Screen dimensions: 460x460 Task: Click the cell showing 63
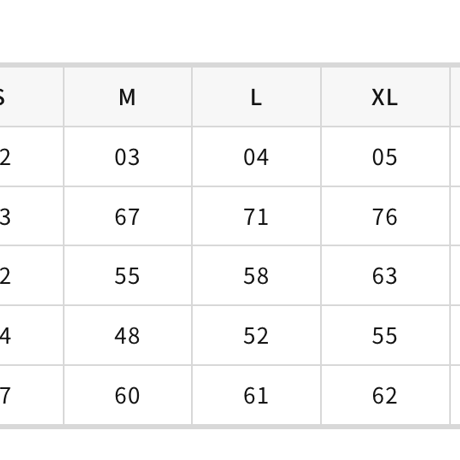(385, 276)
